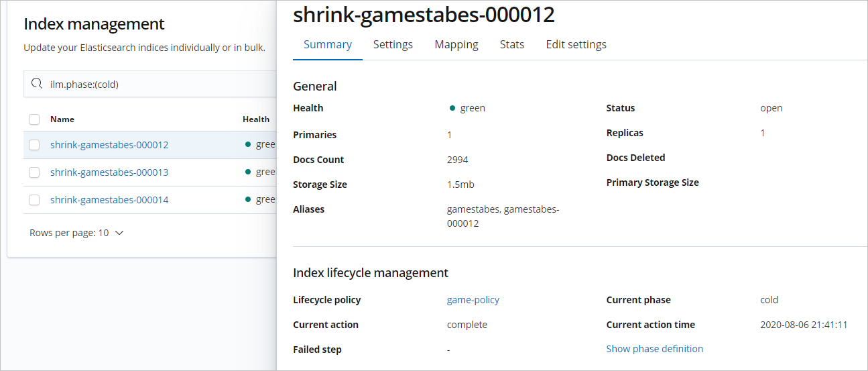
Task: View the Stats tab
Action: tap(512, 44)
